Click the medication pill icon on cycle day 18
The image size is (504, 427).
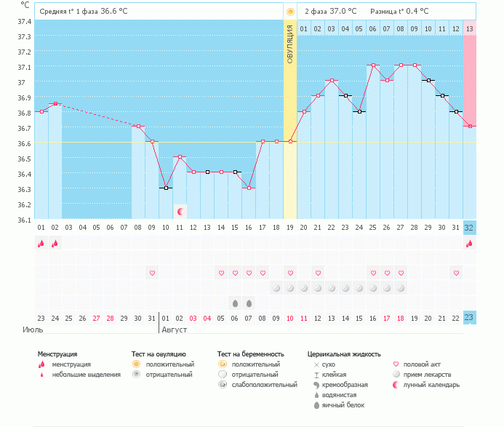(x=276, y=288)
